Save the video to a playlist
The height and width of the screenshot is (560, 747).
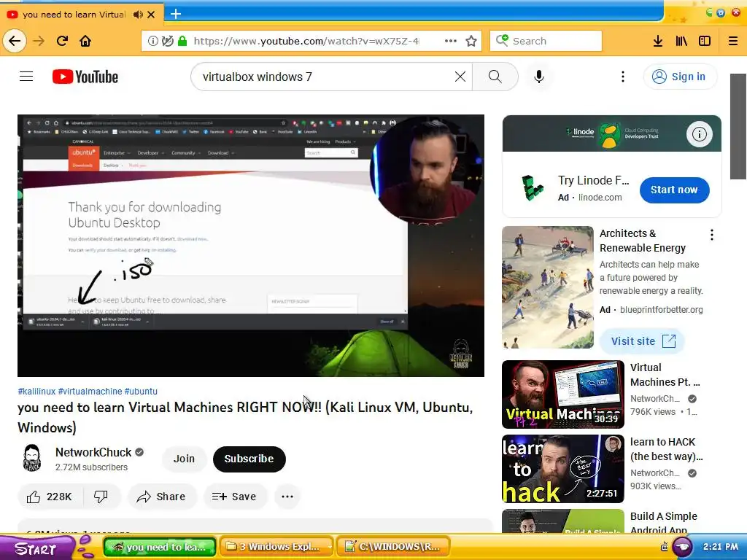coord(235,497)
